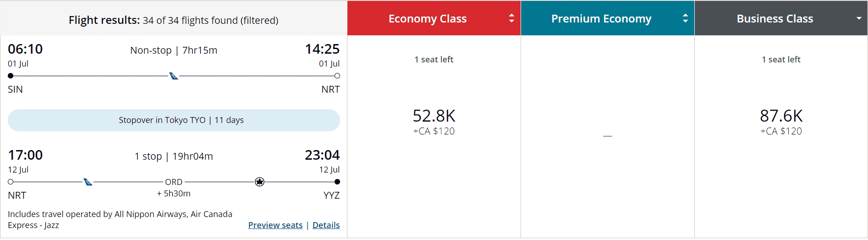Click ANA airline icon on NRT–ORD segment
Image resolution: width=868 pixels, height=240 pixels.
tap(88, 182)
